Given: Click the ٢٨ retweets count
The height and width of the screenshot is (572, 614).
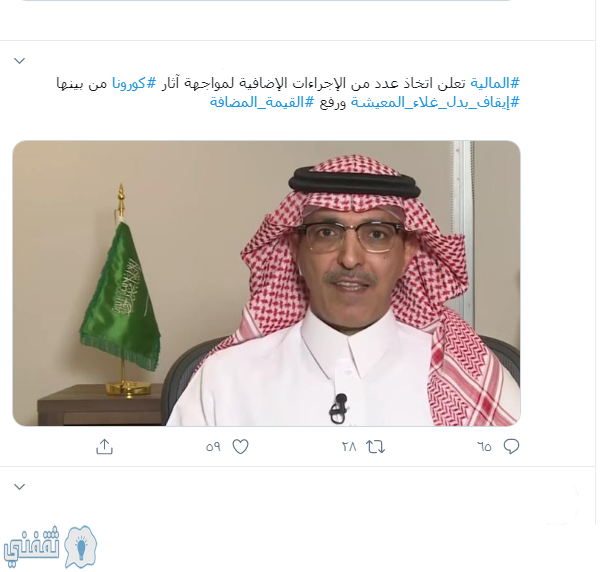Looking at the screenshot, I should (349, 447).
